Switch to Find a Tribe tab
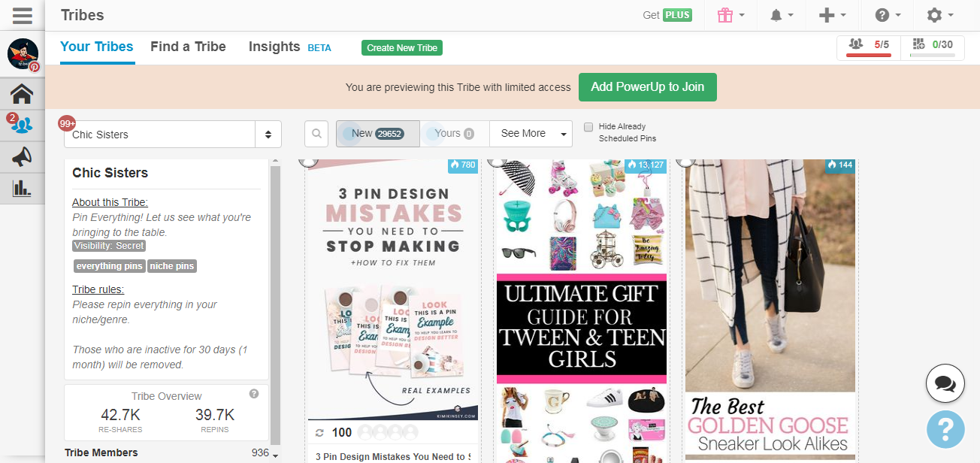Screen dimensions: 980x463 [188, 47]
